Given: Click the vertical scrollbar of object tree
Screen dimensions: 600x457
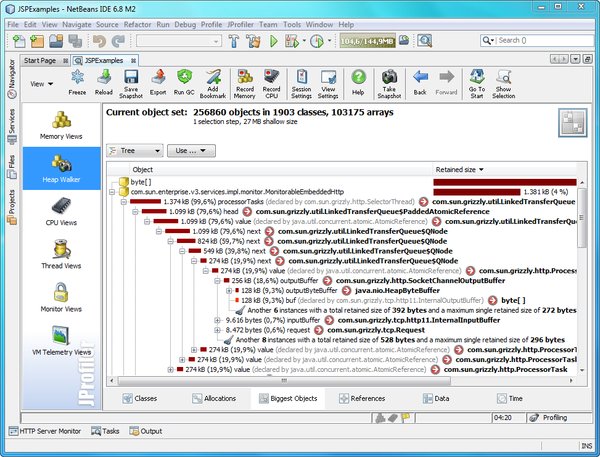Looking at the screenshot, I should 582,217.
